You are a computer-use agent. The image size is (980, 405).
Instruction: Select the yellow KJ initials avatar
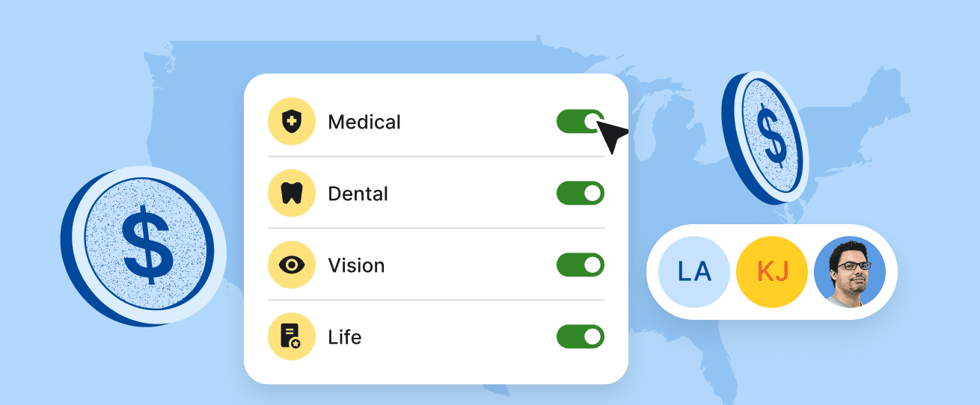pyautogui.click(x=771, y=272)
